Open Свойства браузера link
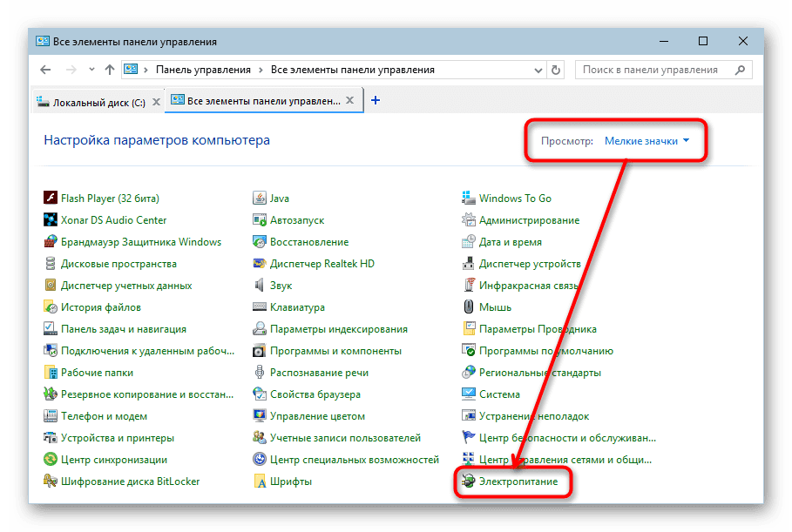The width and height of the screenshot is (792, 532). click(315, 394)
